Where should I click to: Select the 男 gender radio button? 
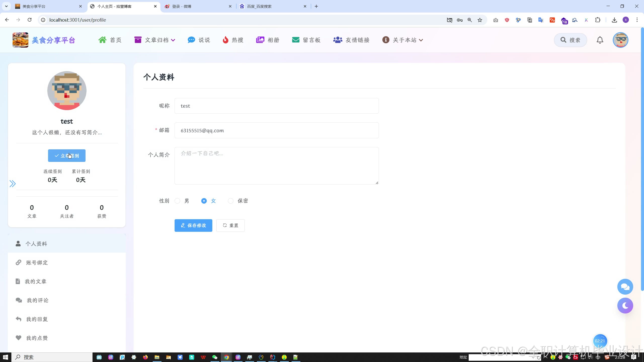[178, 201]
